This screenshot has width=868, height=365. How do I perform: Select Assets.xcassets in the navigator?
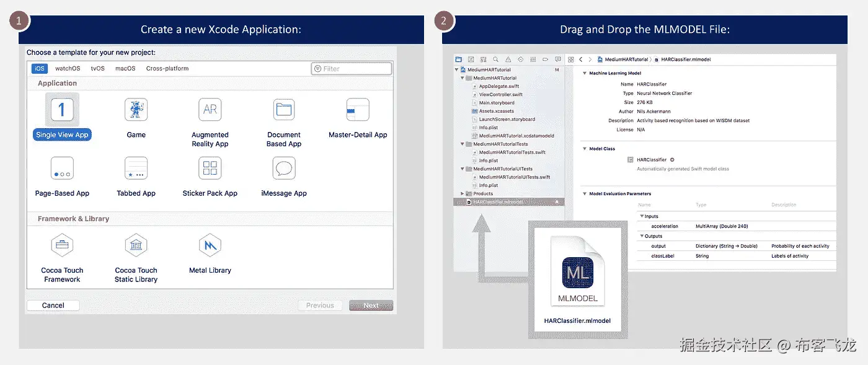click(x=496, y=111)
